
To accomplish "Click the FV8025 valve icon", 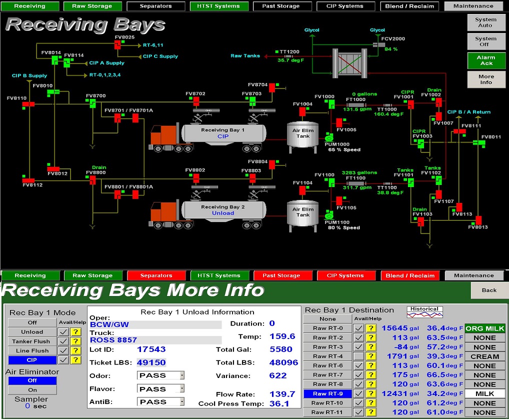I will pyautogui.click(x=118, y=44).
